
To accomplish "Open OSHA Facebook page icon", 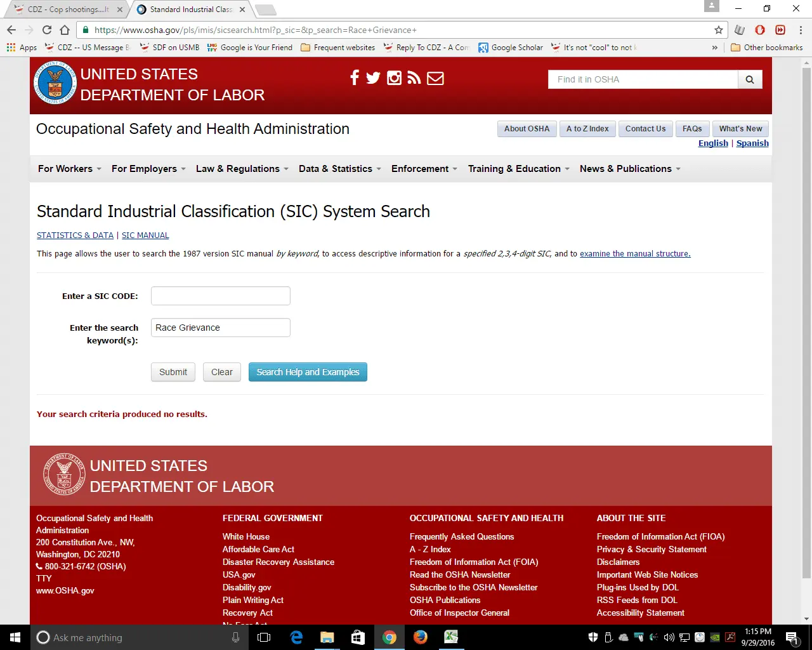I will (354, 78).
